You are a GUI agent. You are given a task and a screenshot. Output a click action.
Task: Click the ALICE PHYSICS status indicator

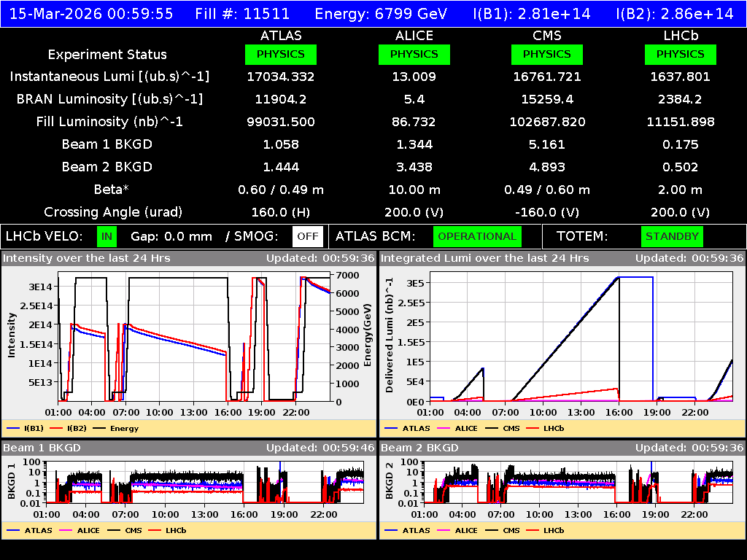coord(414,54)
